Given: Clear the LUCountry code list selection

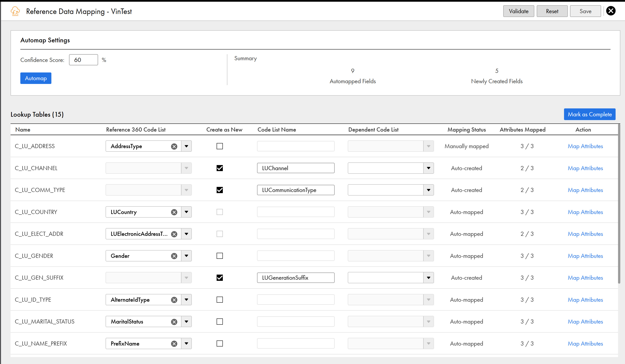Looking at the screenshot, I should tap(174, 212).
